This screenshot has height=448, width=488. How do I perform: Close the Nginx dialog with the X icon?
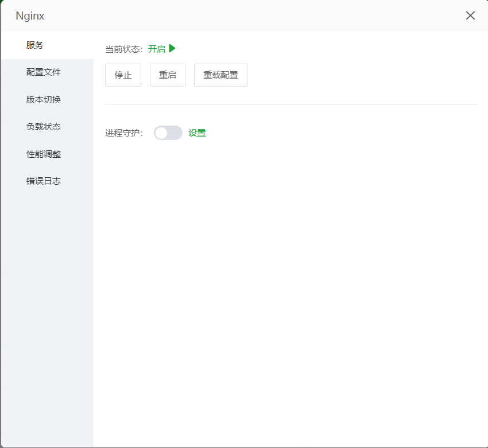coord(470,15)
